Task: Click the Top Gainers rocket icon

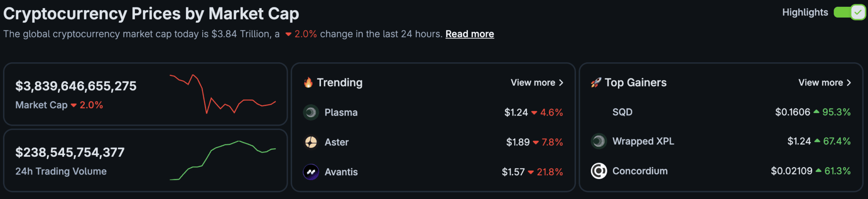Action: click(x=596, y=83)
